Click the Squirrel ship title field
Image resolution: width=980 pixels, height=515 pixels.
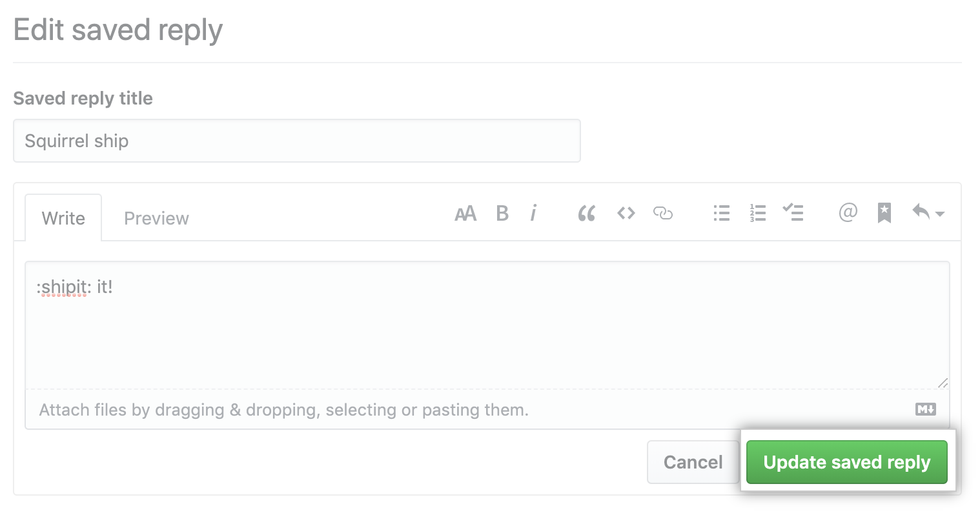coord(296,141)
